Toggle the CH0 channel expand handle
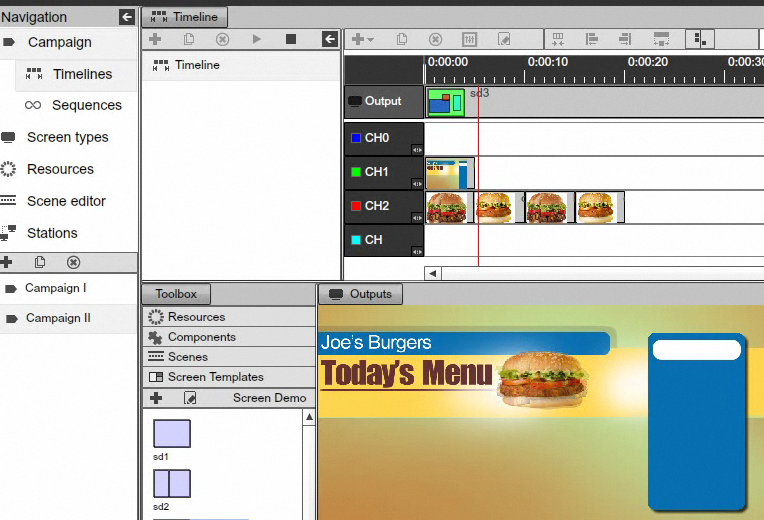The width and height of the screenshot is (764, 520). pos(417,149)
